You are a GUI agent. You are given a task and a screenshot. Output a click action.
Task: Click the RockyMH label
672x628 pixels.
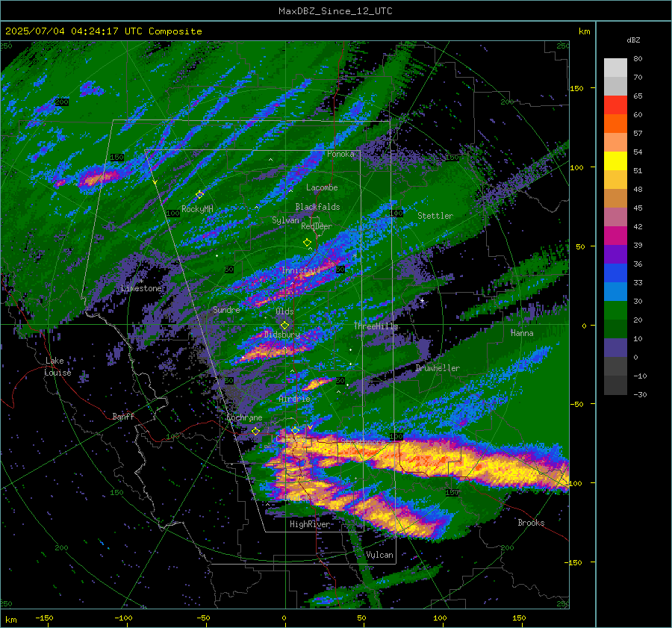point(197,209)
